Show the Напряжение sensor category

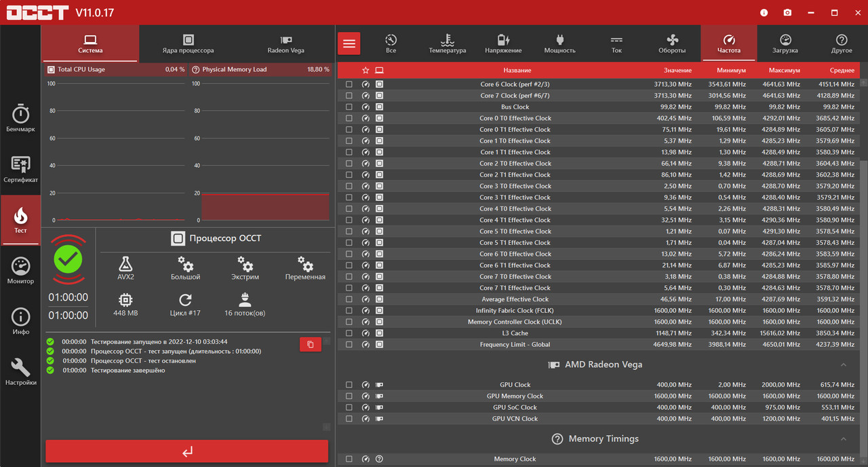click(503, 43)
